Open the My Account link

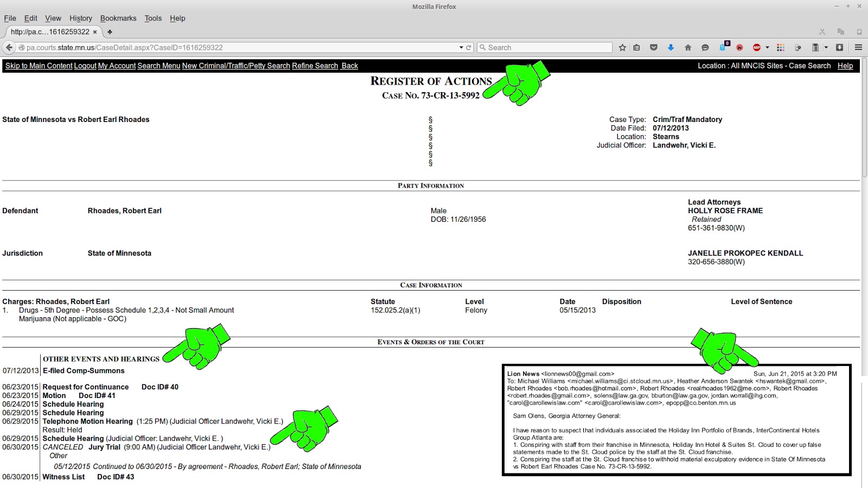tap(117, 66)
